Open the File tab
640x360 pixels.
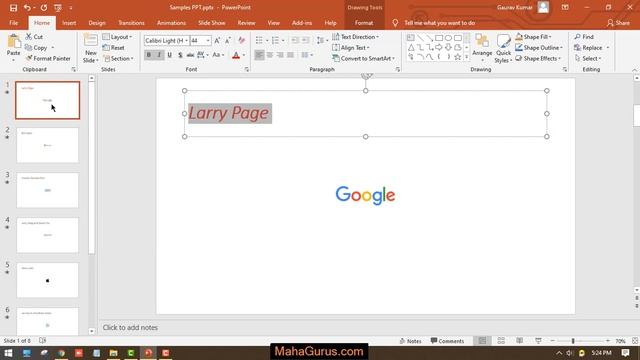(13, 23)
